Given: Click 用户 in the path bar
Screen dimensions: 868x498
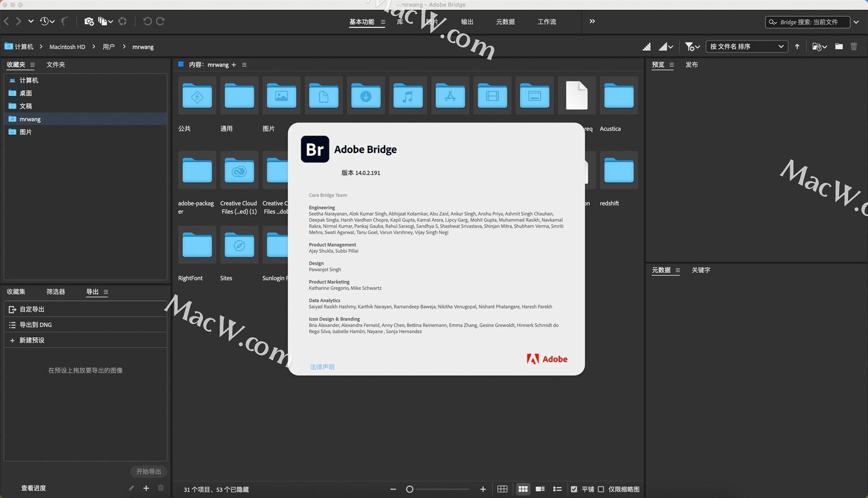Looking at the screenshot, I should click(x=108, y=47).
